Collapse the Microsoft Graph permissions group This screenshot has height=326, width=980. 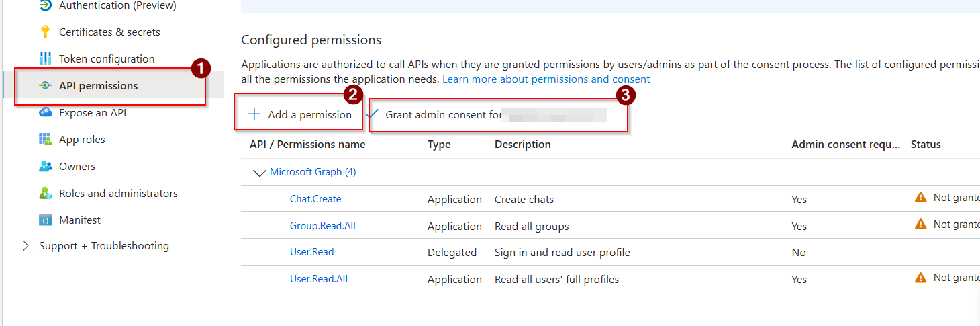(x=259, y=173)
